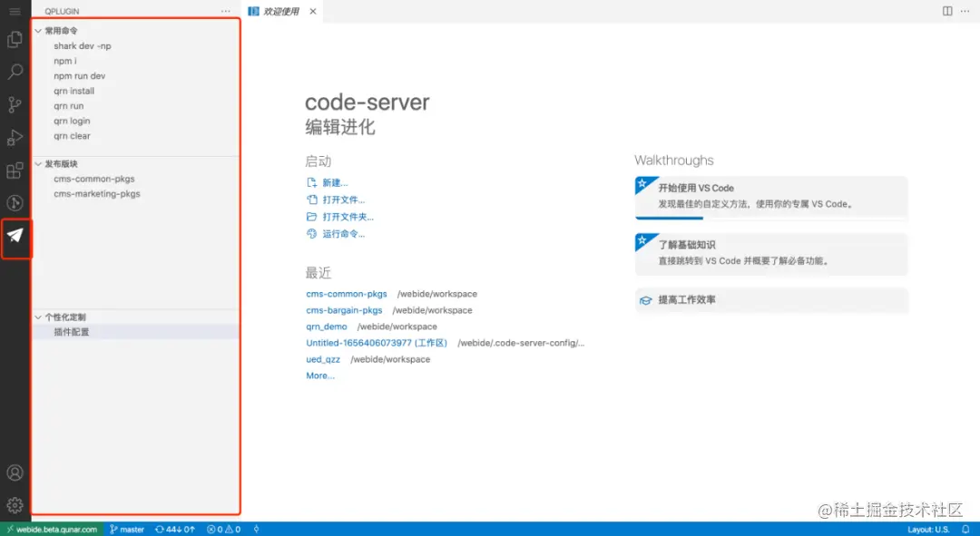Run the qrn install command

[x=73, y=91]
